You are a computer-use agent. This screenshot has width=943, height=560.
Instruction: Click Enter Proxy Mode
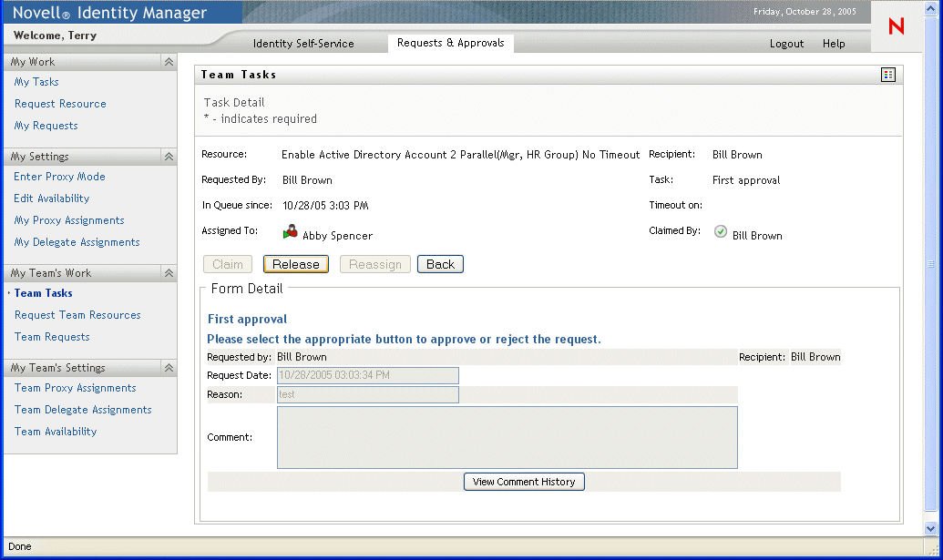59,176
